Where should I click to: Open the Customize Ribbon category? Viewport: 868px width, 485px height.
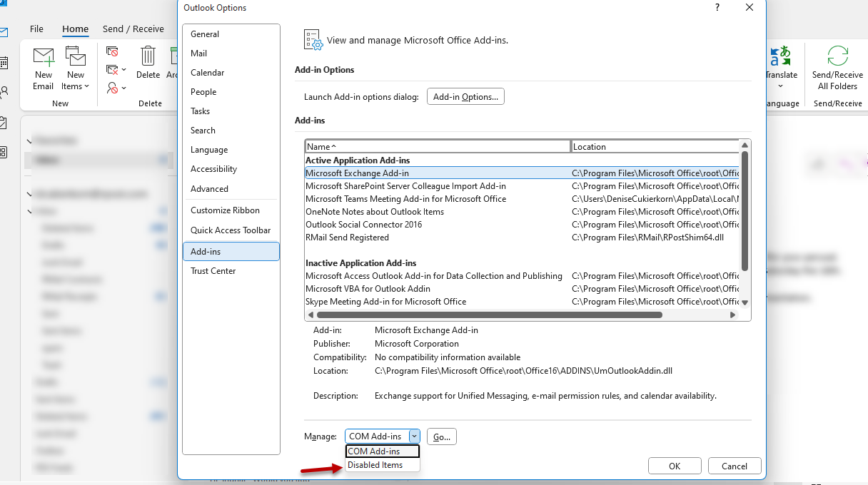tap(225, 210)
